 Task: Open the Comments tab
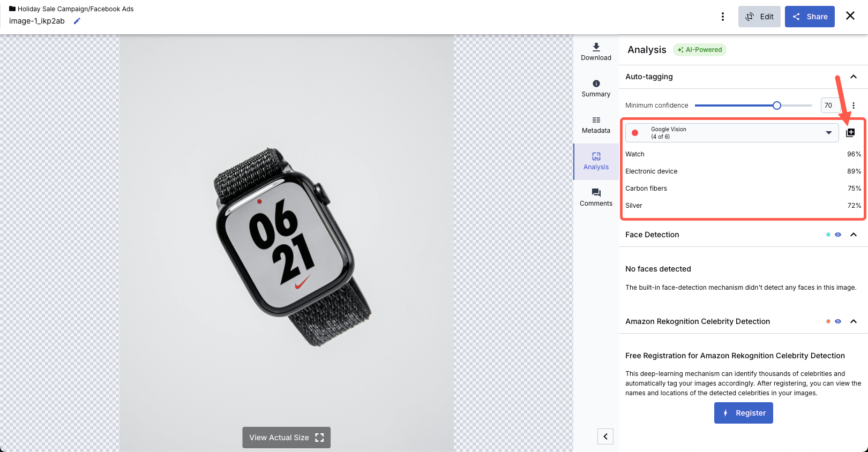[596, 198]
